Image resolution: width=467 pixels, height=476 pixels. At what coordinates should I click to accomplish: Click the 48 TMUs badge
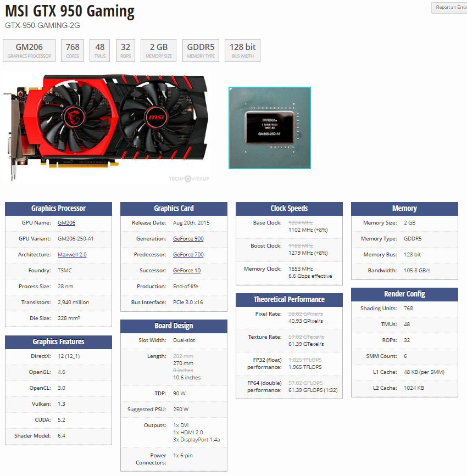(x=99, y=51)
